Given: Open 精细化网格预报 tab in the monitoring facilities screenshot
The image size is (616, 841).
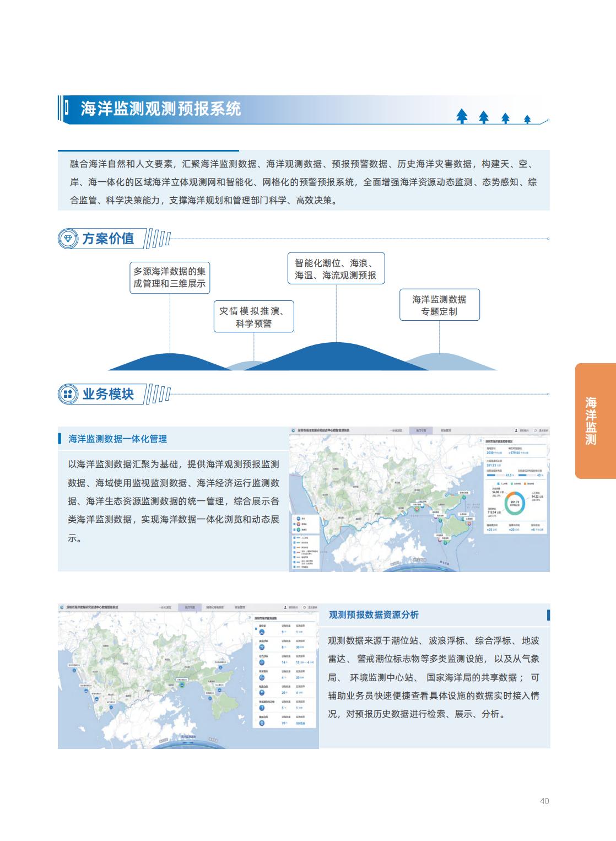Looking at the screenshot, I should pos(215,607).
